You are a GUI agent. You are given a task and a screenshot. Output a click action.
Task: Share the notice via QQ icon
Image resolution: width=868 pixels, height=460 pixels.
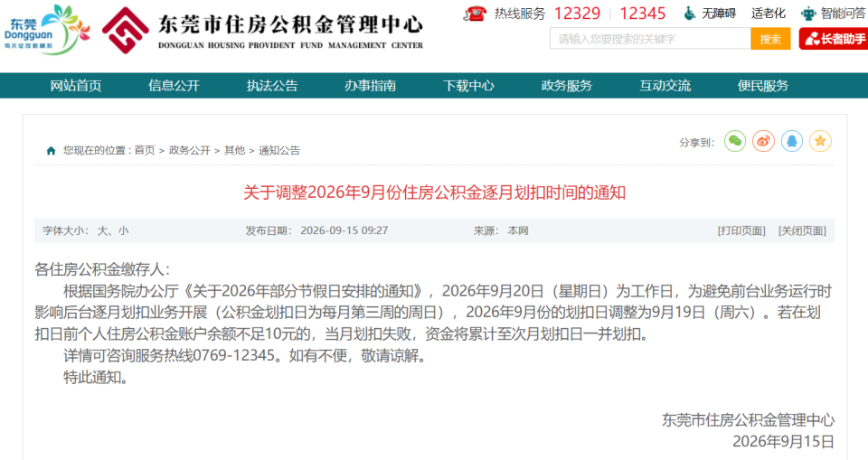(x=792, y=142)
